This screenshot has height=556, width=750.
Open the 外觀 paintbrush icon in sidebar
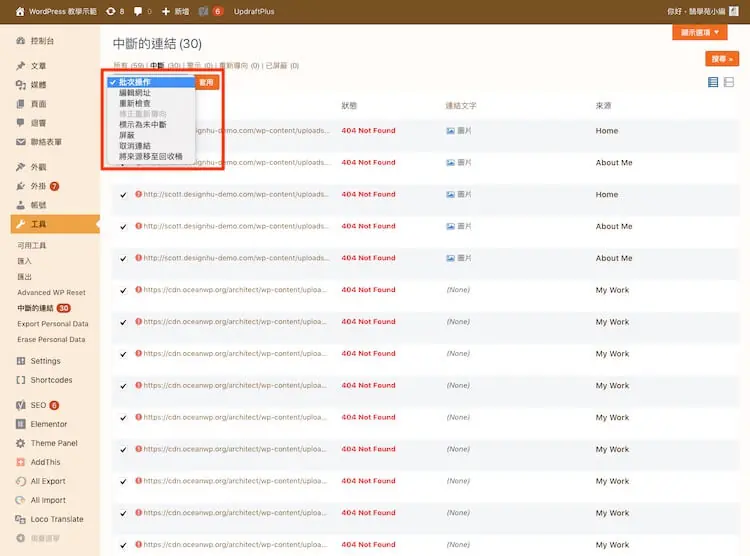point(21,167)
